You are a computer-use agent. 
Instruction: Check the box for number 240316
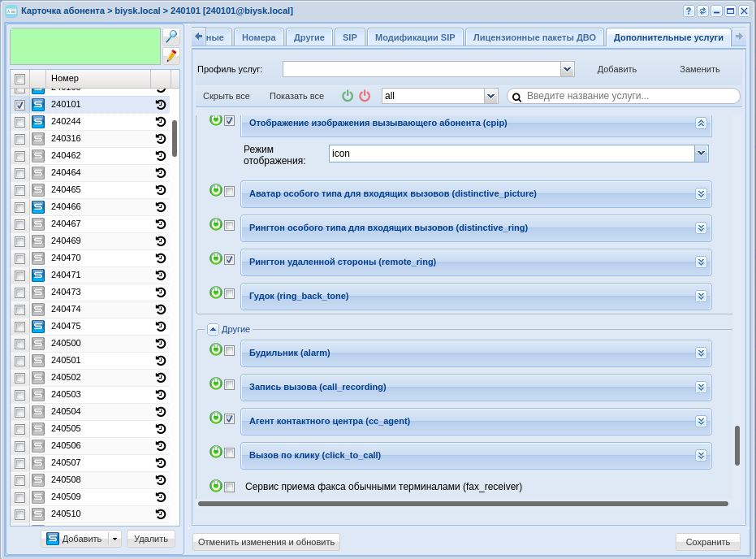click(19, 139)
